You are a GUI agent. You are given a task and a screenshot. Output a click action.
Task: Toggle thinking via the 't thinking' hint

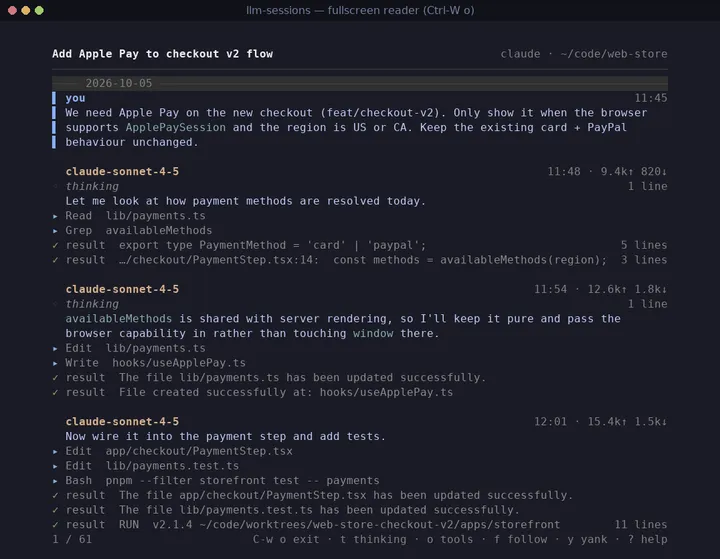(x=373, y=539)
